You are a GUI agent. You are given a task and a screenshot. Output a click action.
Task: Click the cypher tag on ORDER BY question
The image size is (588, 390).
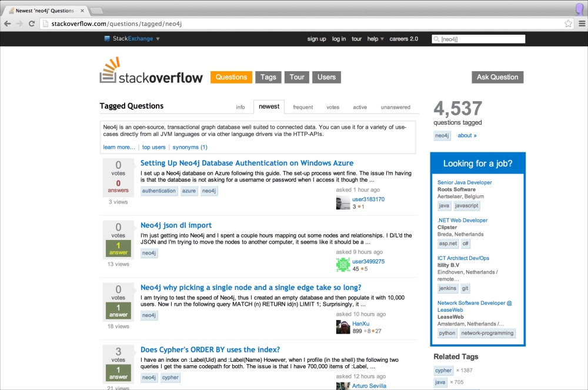pyautogui.click(x=171, y=378)
